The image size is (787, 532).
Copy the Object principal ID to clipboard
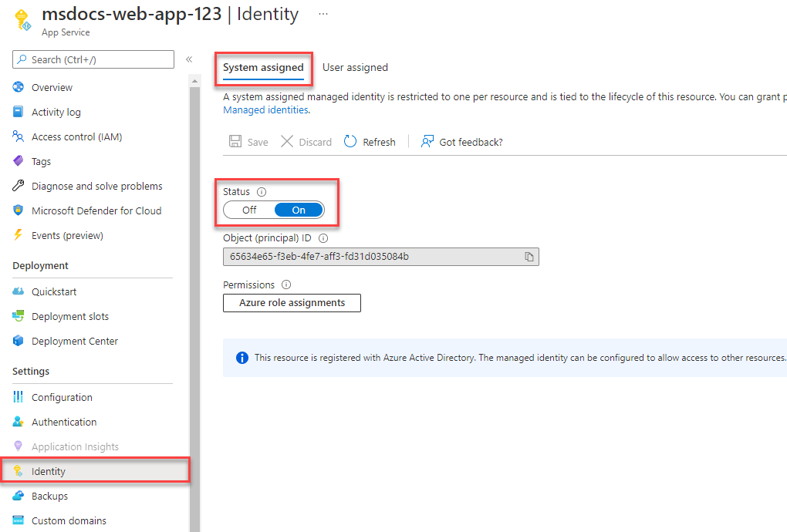(529, 257)
